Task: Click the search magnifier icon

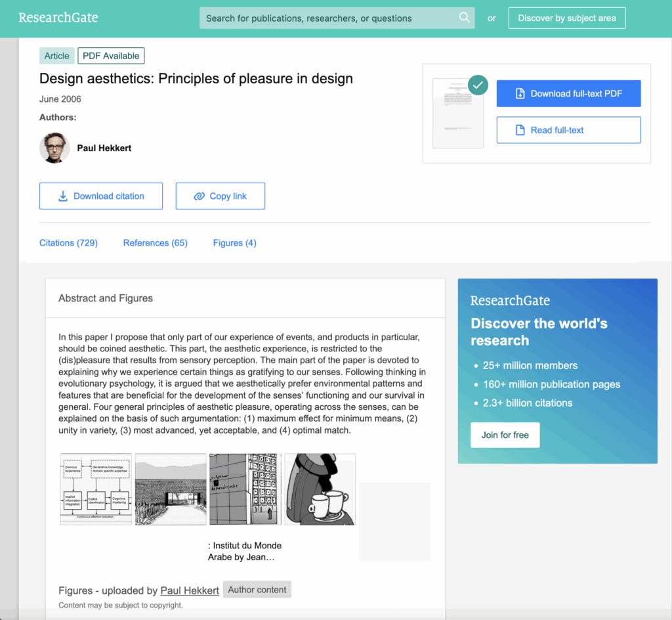Action: pyautogui.click(x=464, y=18)
